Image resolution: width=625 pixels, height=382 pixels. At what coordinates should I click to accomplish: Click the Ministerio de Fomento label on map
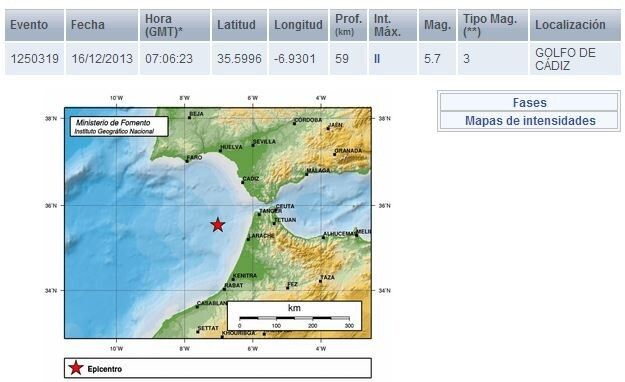[x=113, y=123]
